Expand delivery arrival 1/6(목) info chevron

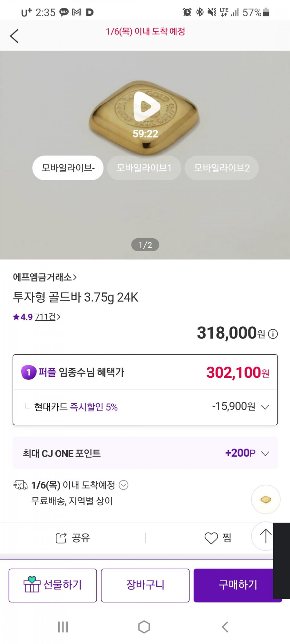click(124, 485)
